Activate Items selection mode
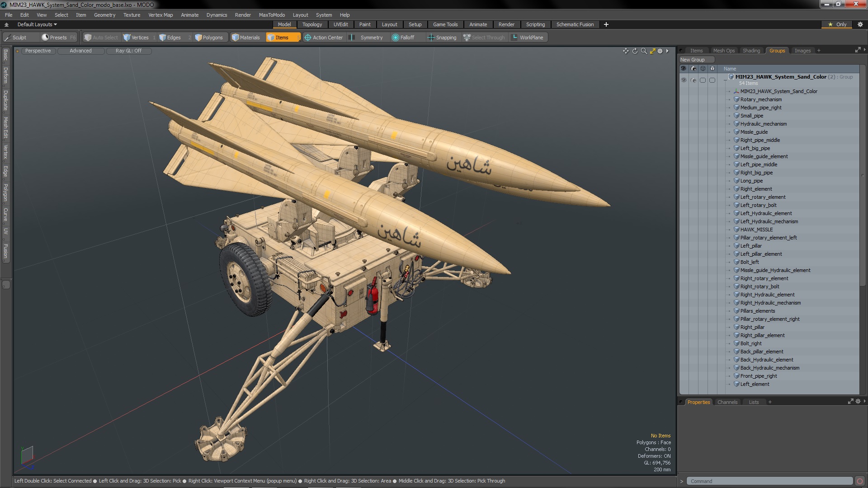The height and width of the screenshot is (488, 868). coord(283,38)
